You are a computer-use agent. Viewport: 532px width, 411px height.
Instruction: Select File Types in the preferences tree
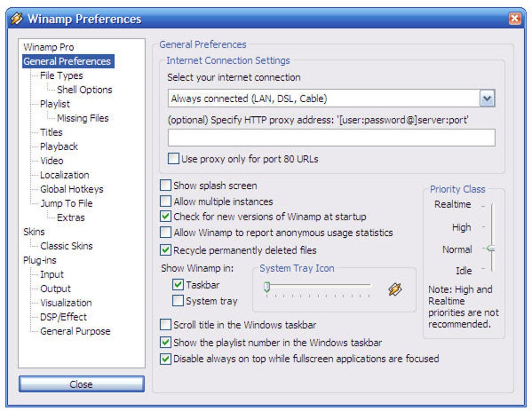pyautogui.click(x=62, y=76)
